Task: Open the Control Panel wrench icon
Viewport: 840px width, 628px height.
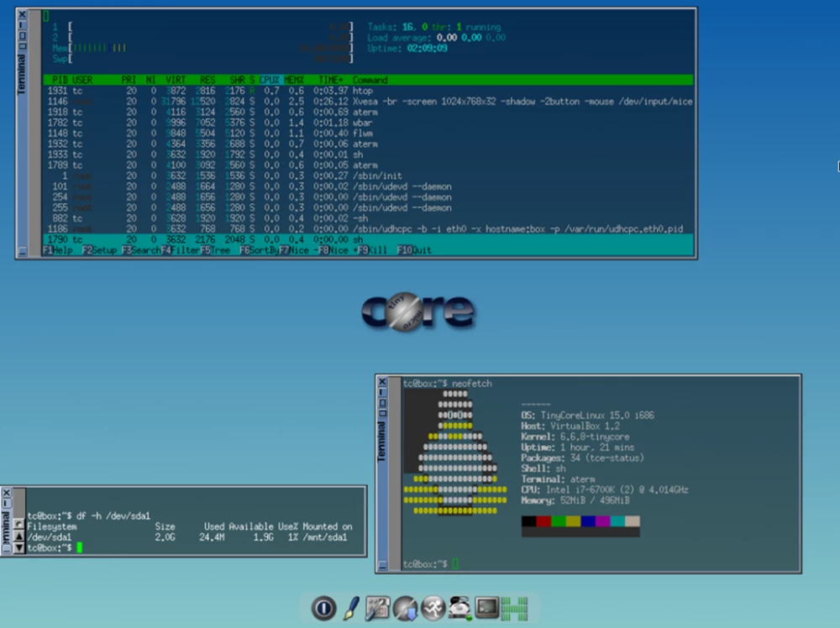Action: 378,608
